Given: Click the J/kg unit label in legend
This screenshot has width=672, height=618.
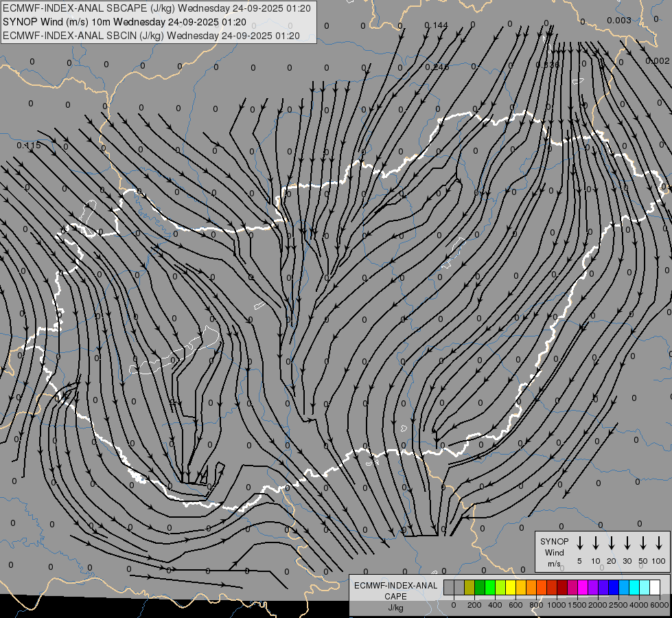Looking at the screenshot, I should (395, 608).
